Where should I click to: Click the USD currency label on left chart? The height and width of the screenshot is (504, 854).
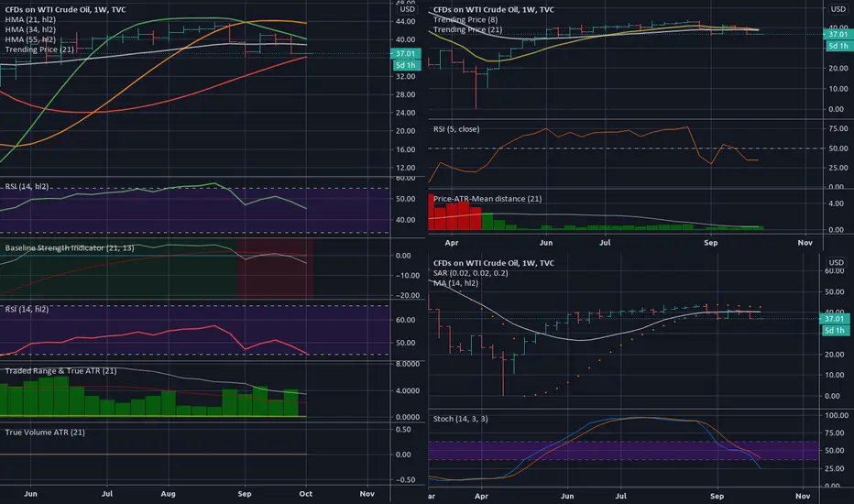click(408, 9)
